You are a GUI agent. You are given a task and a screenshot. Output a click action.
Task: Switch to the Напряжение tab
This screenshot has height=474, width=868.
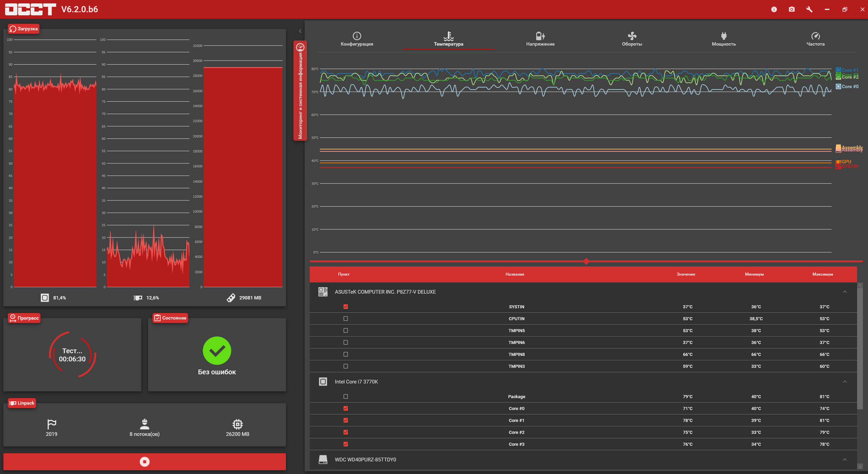pyautogui.click(x=540, y=39)
